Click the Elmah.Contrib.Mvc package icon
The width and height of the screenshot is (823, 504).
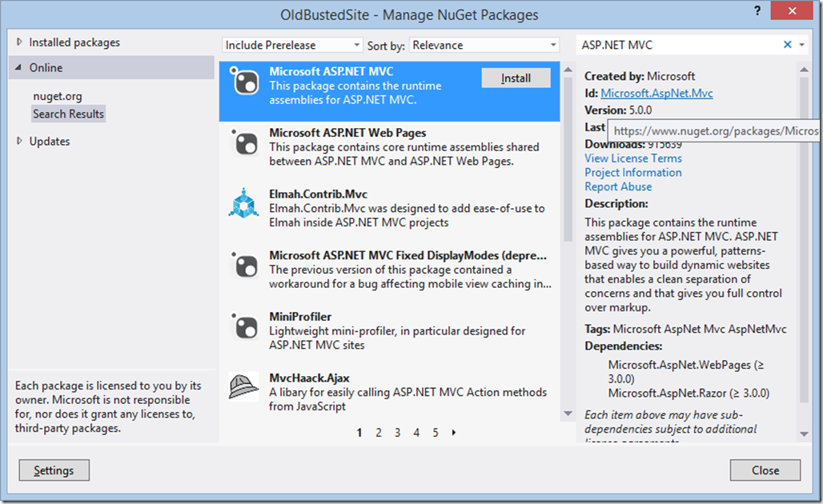(x=243, y=203)
